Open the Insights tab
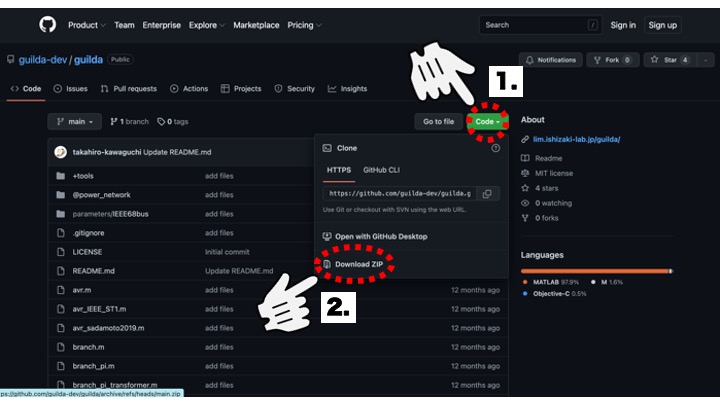 click(347, 89)
